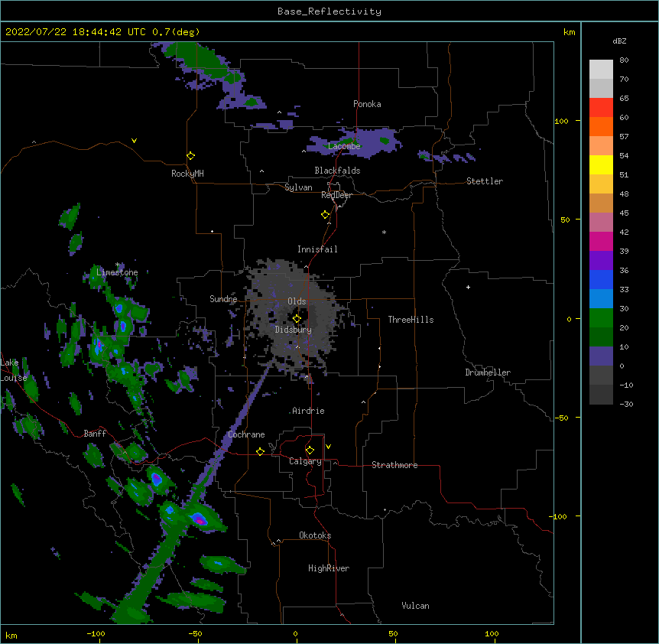Click the bottom axis -50 km tick label
659x644 pixels.
[x=195, y=633]
